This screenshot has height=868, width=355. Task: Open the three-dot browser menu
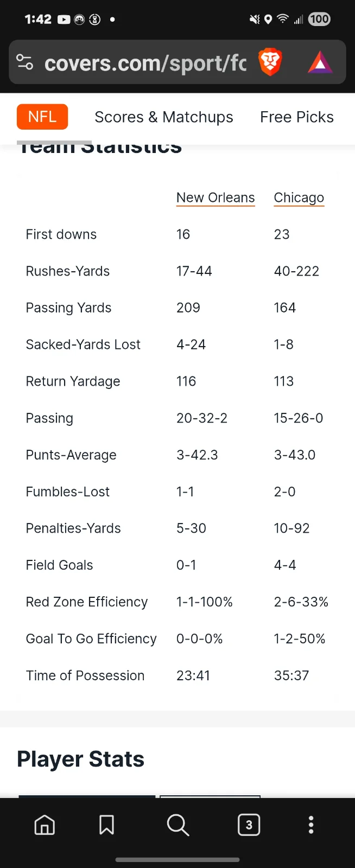point(311,825)
